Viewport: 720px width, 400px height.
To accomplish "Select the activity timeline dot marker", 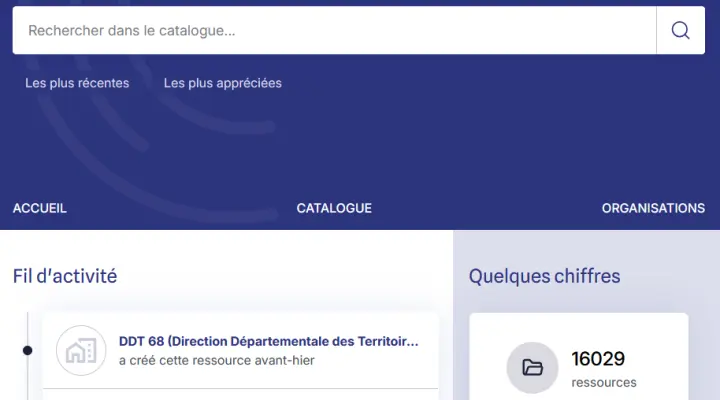I will 27,350.
